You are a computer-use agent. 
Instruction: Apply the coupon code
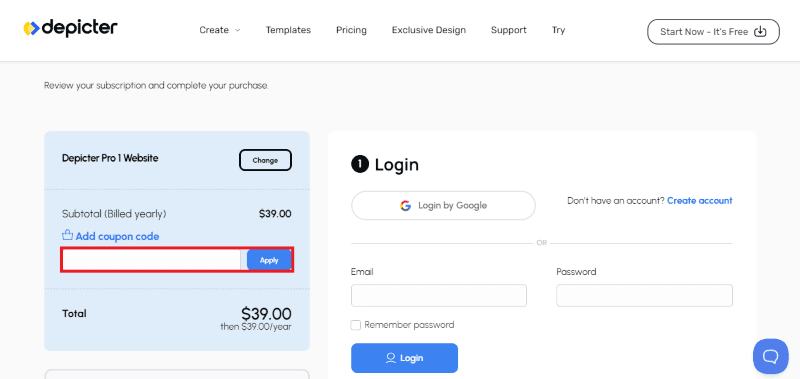click(269, 260)
